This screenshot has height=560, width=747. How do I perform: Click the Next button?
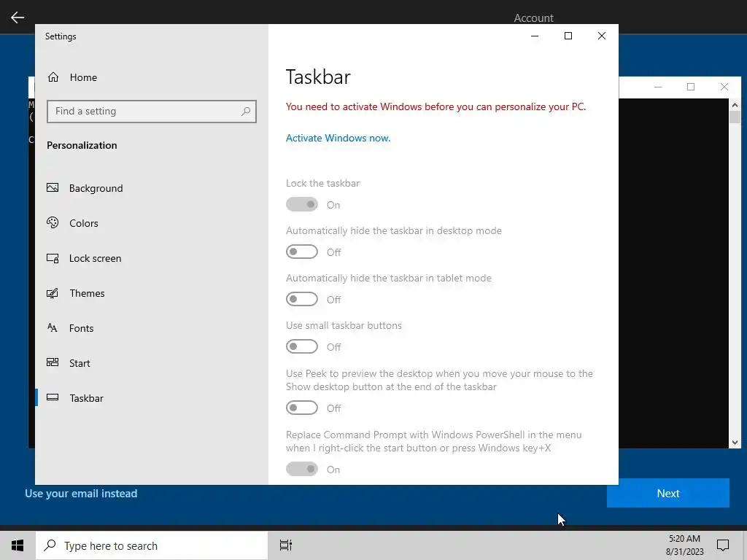click(668, 494)
